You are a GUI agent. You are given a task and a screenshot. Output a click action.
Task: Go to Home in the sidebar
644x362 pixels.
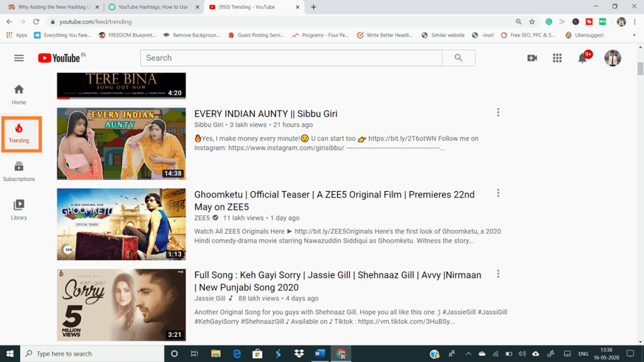[19, 95]
